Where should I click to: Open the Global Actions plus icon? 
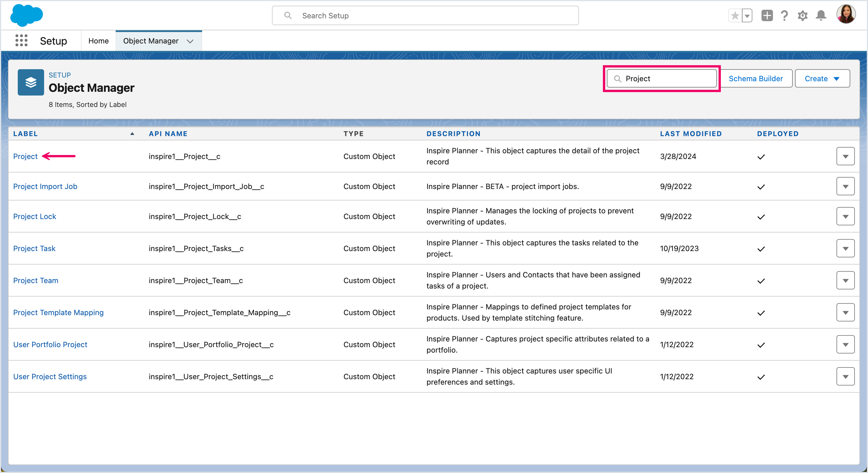[767, 15]
